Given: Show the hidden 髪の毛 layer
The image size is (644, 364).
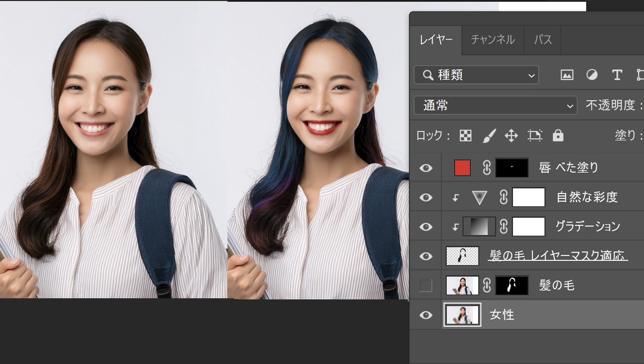Looking at the screenshot, I should tap(426, 285).
